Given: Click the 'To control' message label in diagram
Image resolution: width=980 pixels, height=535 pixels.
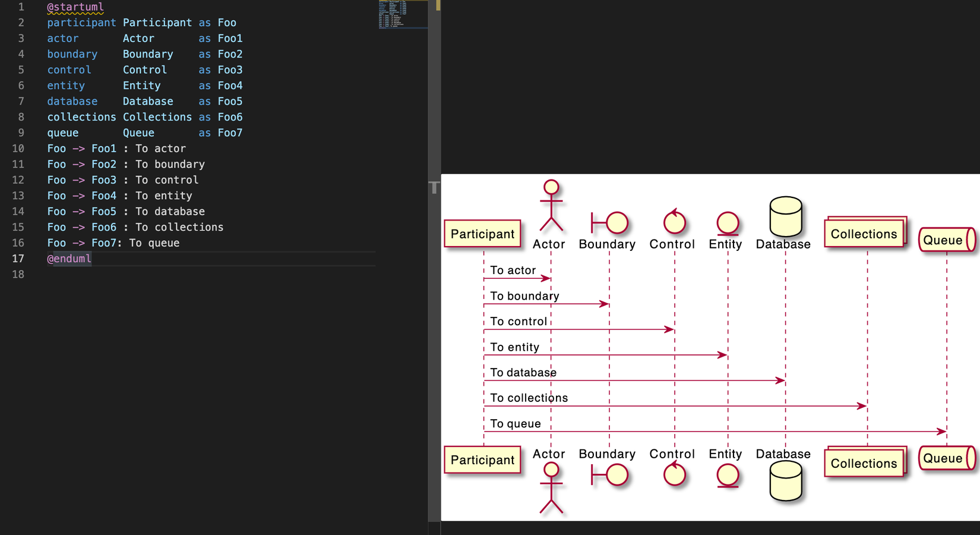Looking at the screenshot, I should coord(519,322).
